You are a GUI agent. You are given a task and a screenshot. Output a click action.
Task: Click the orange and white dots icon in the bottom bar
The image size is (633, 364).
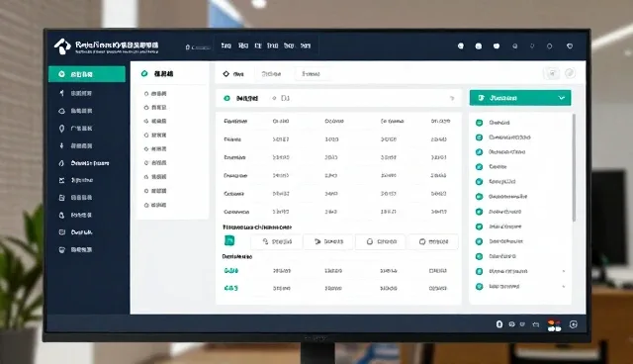pyautogui.click(x=554, y=324)
